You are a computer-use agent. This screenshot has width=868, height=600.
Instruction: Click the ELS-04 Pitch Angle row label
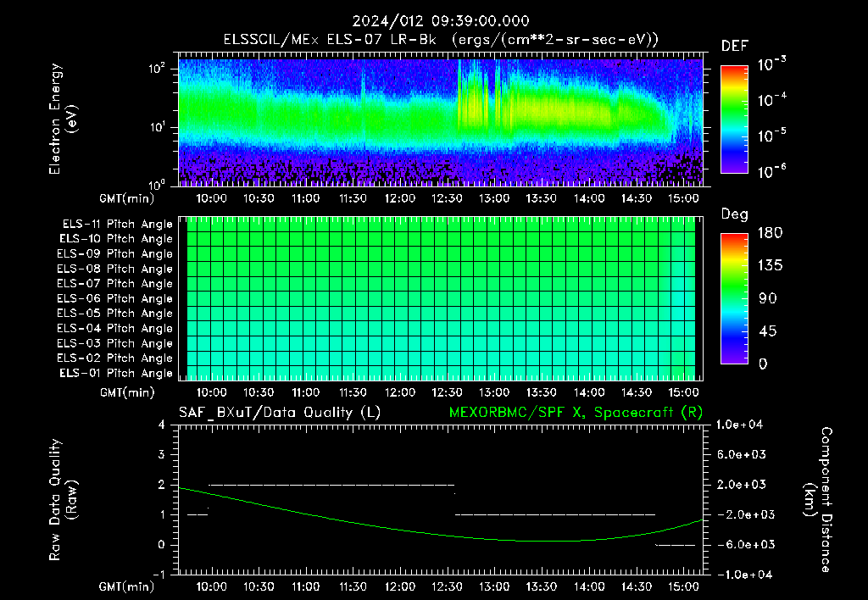[114, 328]
